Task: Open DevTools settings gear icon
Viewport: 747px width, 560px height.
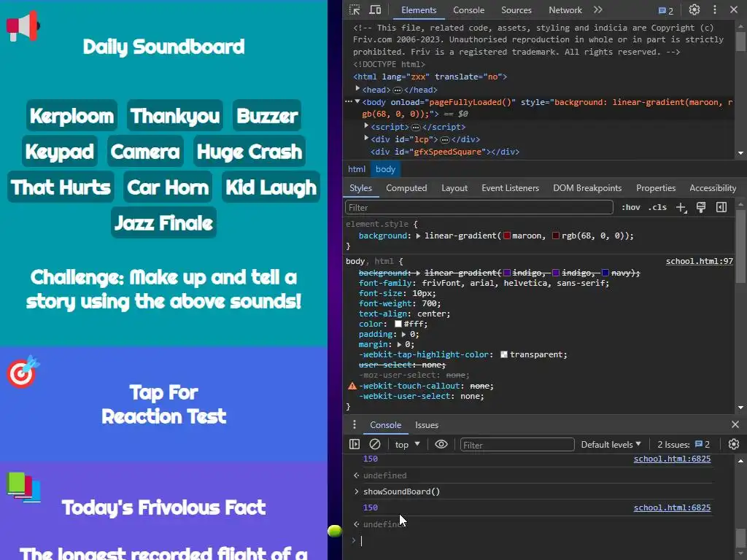Action: coord(694,10)
